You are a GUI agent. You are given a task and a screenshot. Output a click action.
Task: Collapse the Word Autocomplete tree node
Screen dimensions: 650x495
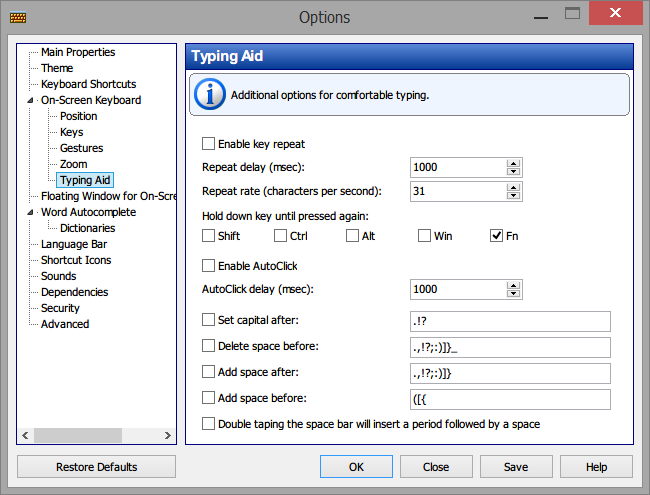pos(30,212)
